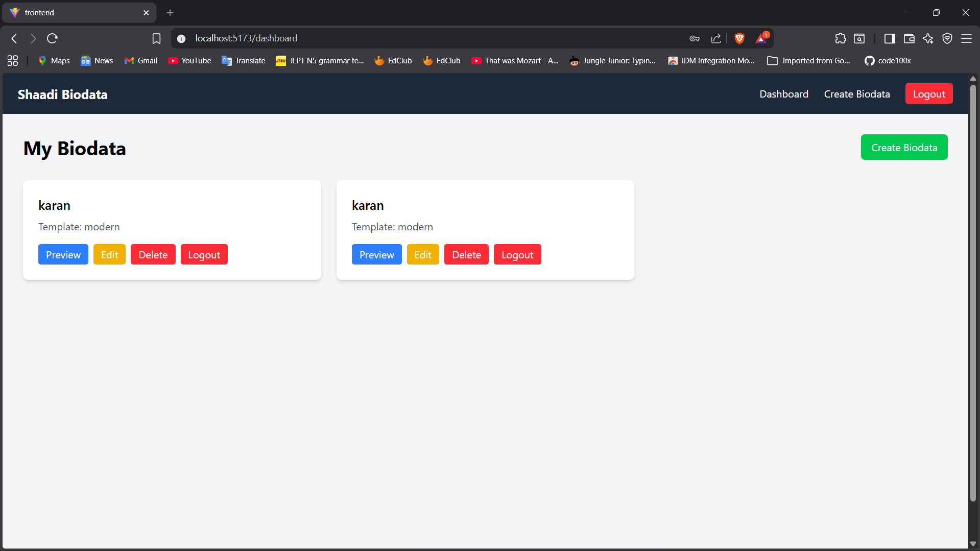Delete the left karan biodata card
The height and width of the screenshot is (551, 980).
tap(153, 255)
